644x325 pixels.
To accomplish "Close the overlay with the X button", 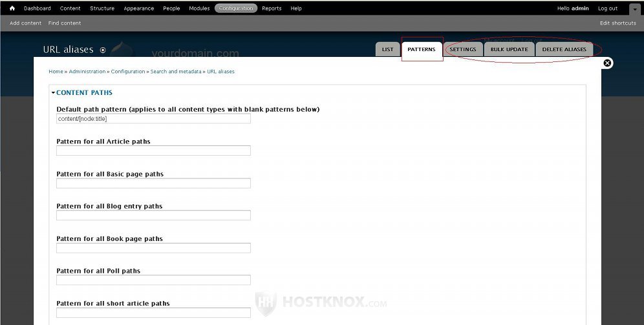I will pyautogui.click(x=607, y=63).
